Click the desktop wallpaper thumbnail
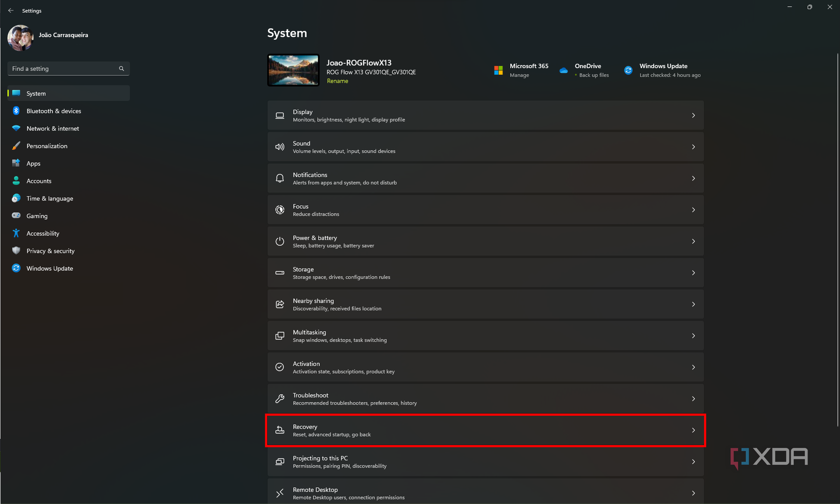840x504 pixels. 293,70
